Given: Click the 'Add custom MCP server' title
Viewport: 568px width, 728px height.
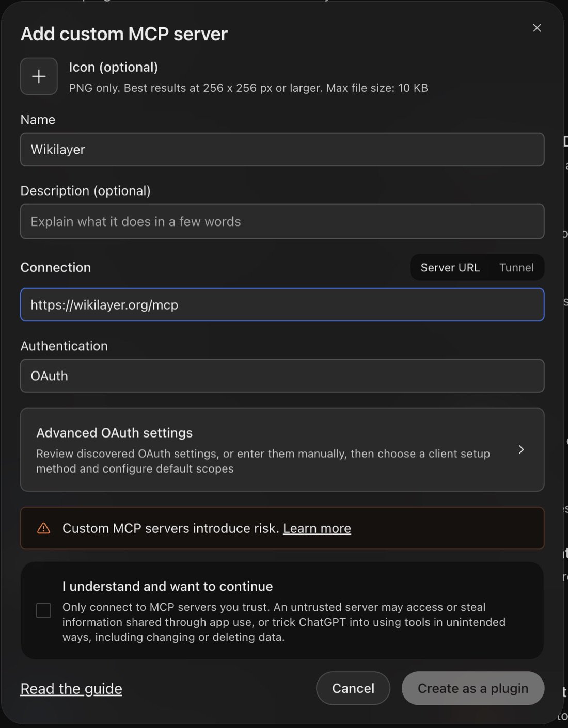Looking at the screenshot, I should tap(124, 34).
